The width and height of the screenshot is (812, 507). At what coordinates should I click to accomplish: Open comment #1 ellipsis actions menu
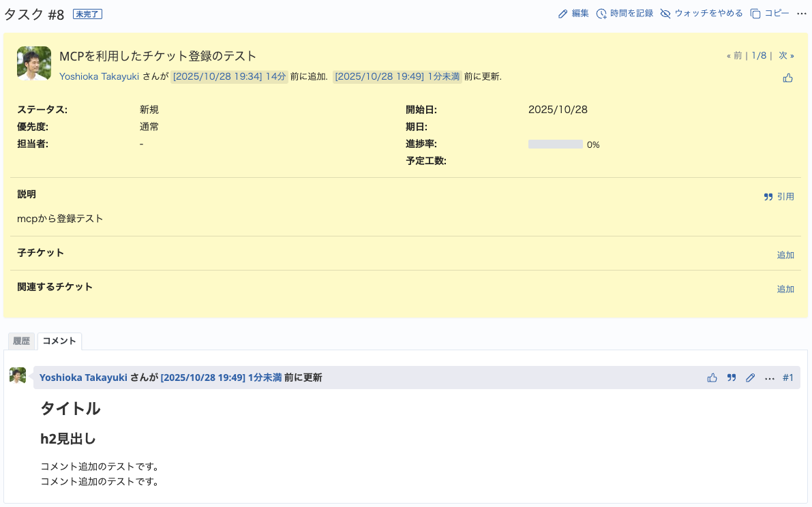tap(770, 378)
